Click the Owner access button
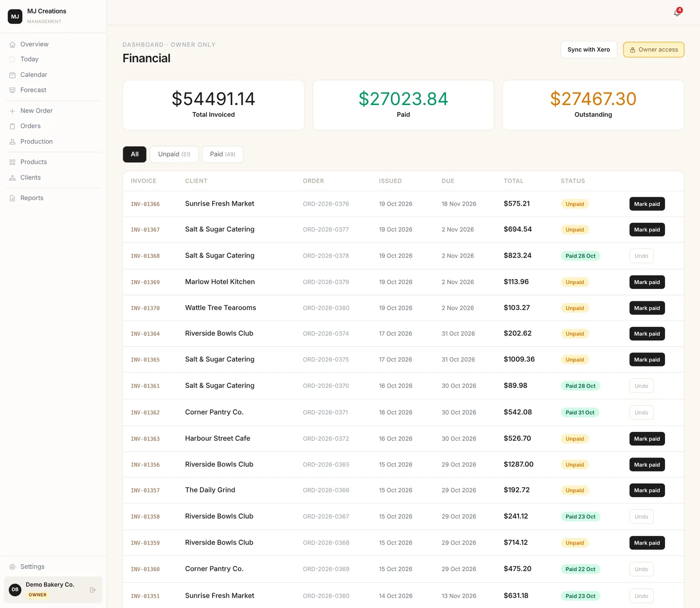 tap(654, 49)
